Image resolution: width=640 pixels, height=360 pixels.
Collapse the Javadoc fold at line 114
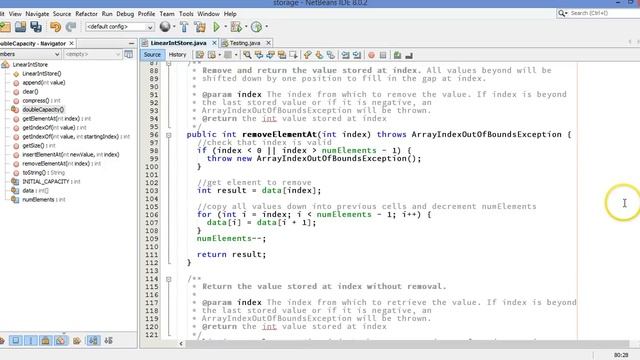click(x=169, y=279)
